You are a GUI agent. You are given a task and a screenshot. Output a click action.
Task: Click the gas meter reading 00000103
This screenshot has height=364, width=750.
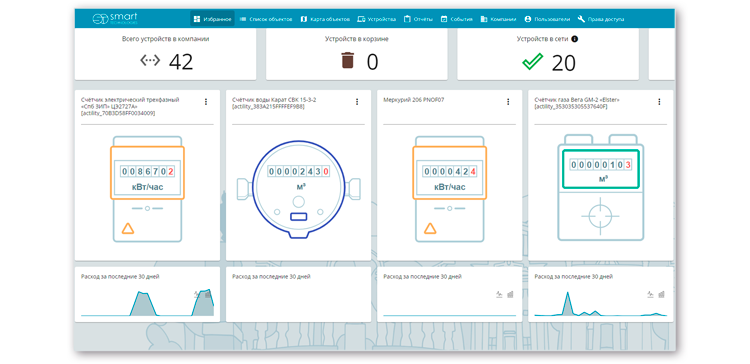point(601,165)
